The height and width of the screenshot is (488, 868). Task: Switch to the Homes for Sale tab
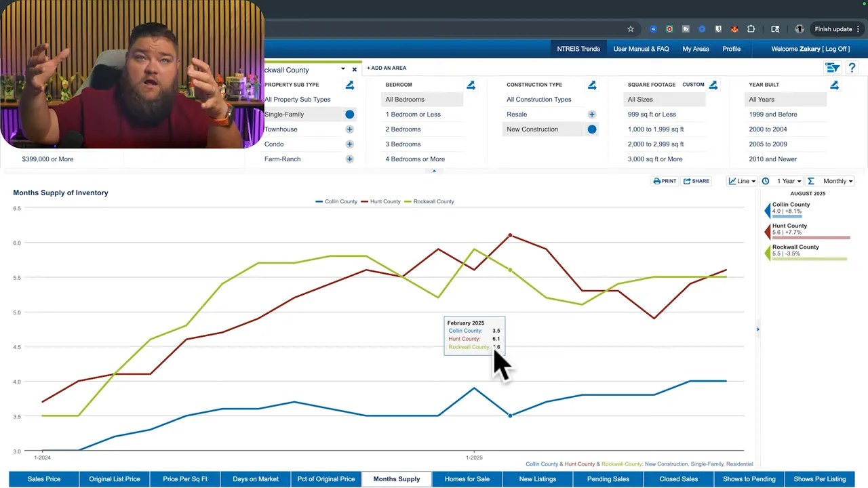[x=467, y=479]
